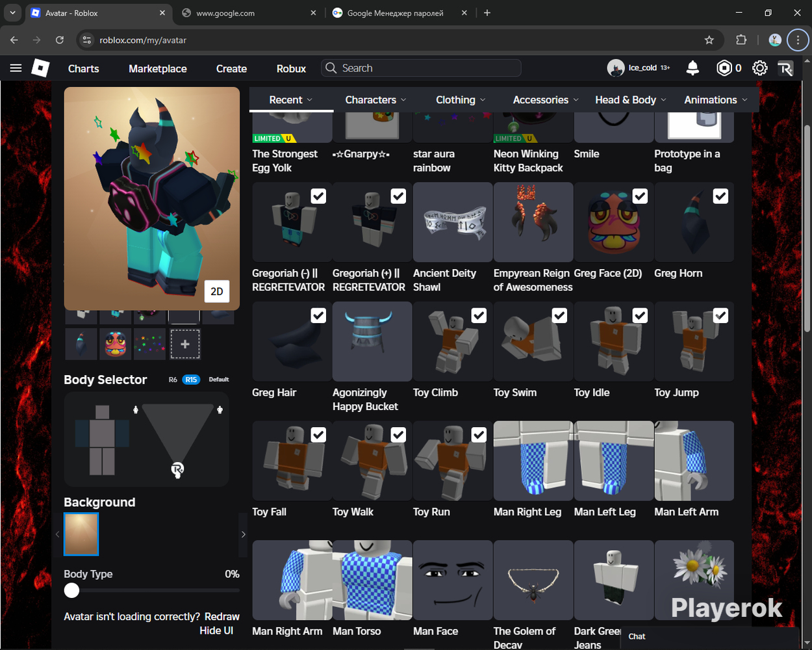Expand the Head & Body dropdown
This screenshot has height=650, width=812.
coord(631,99)
